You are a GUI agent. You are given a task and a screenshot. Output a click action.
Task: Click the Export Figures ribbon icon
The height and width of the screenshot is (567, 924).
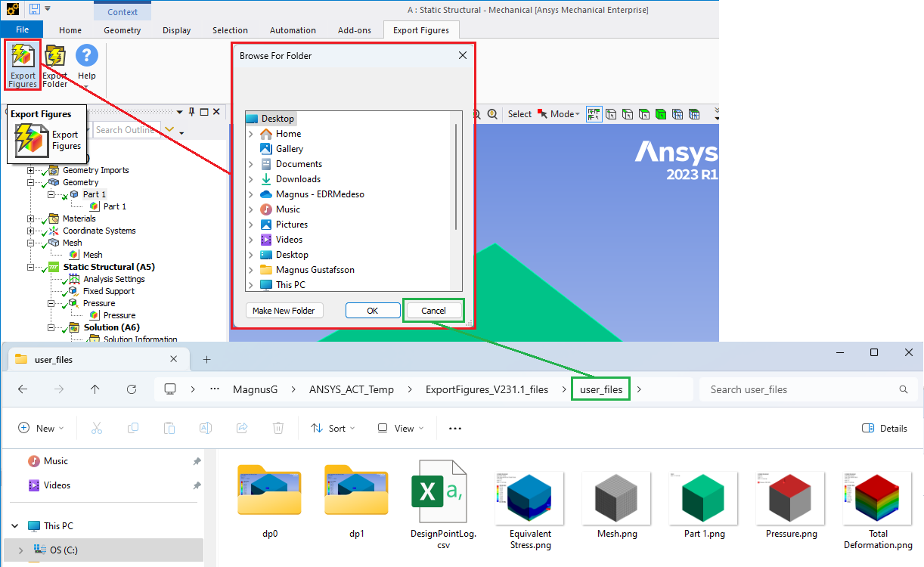[23, 66]
